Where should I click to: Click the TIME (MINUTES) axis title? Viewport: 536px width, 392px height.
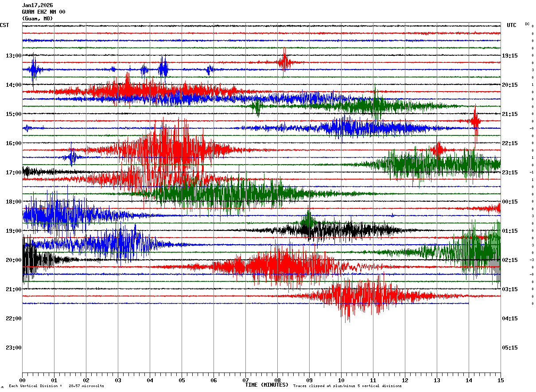click(267, 385)
